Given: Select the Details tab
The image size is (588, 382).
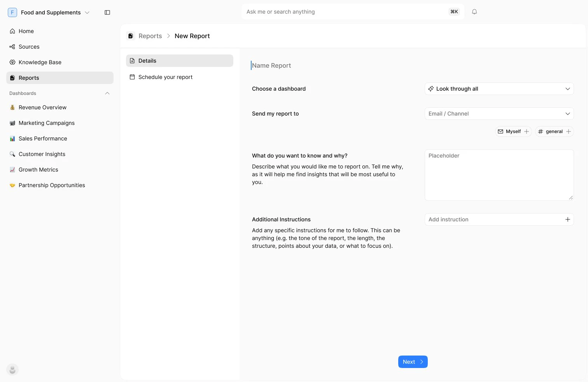Looking at the screenshot, I should [180, 61].
